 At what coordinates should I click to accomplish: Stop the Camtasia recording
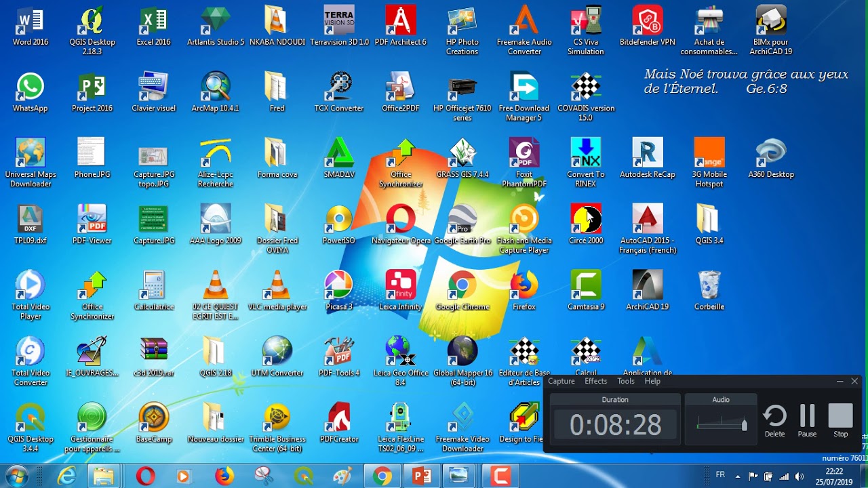click(x=840, y=421)
